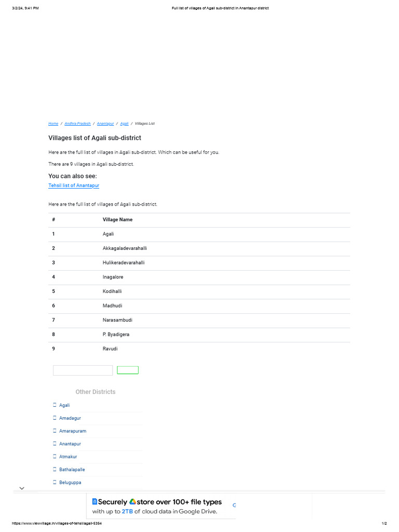
Task: Open the Tehsil list of Anantapur link
Action: pos(74,185)
